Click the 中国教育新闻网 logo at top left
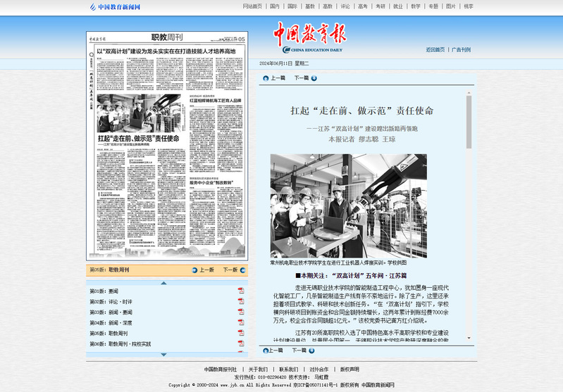 [x=115, y=7]
